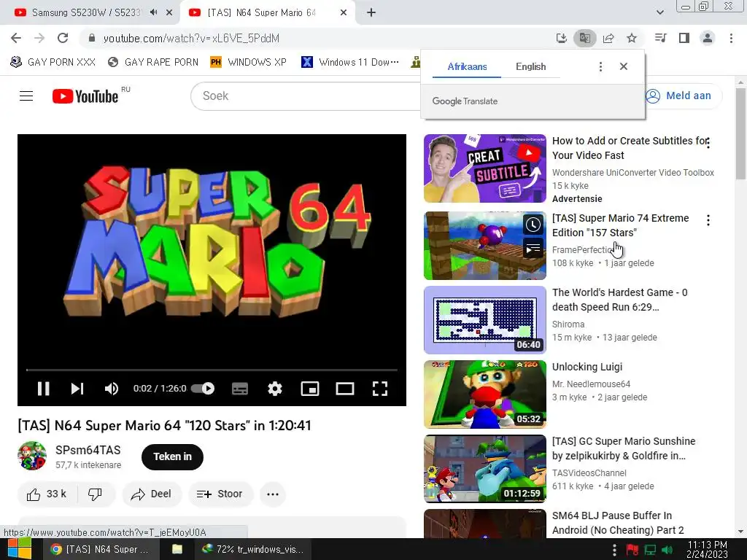This screenshot has width=747, height=560.
Task: Share video using Deel button
Action: coord(152,494)
